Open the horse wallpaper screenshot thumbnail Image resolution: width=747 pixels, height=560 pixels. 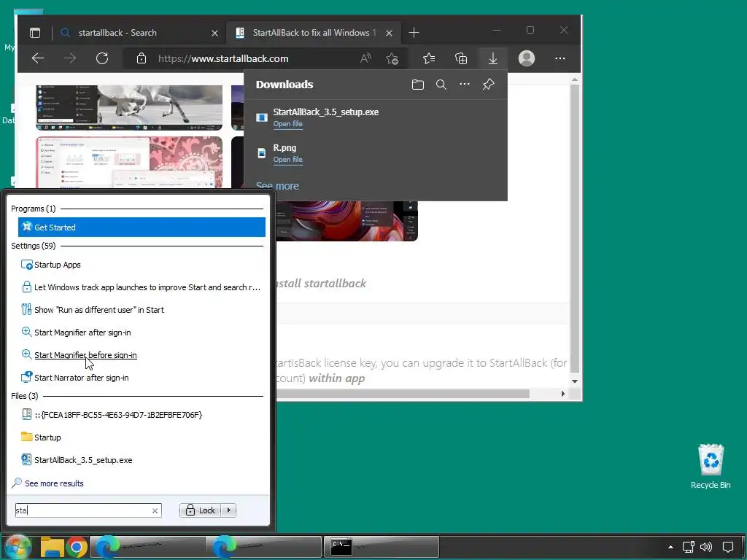(x=129, y=107)
